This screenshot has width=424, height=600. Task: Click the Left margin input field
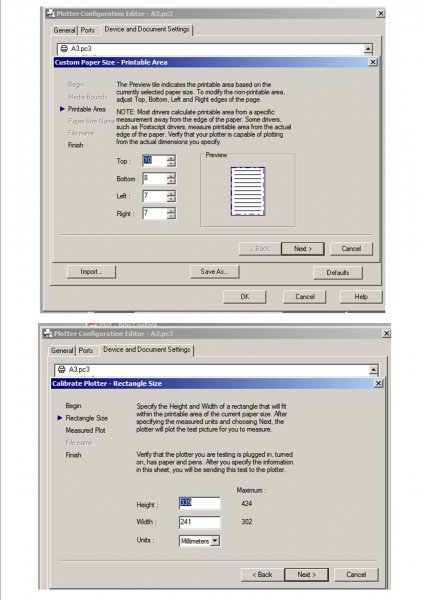coord(155,196)
